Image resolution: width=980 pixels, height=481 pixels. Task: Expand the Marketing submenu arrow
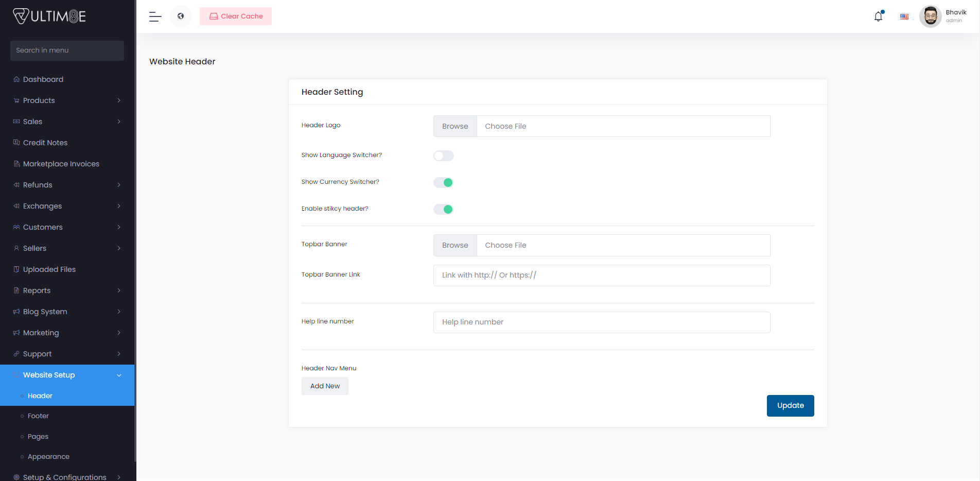point(119,333)
